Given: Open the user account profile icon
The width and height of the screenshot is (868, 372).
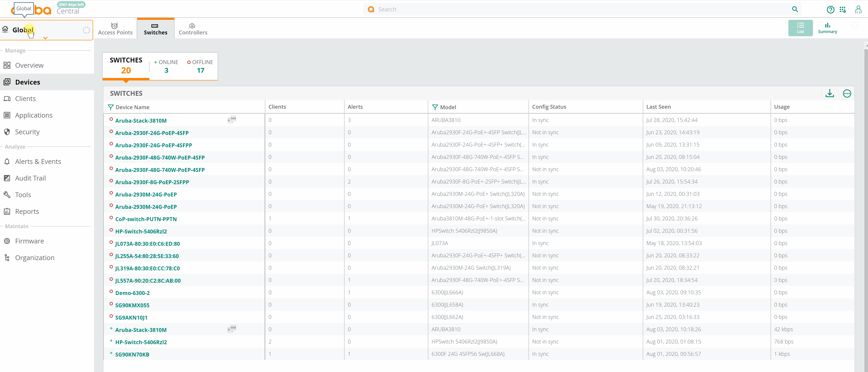Looking at the screenshot, I should click(858, 9).
